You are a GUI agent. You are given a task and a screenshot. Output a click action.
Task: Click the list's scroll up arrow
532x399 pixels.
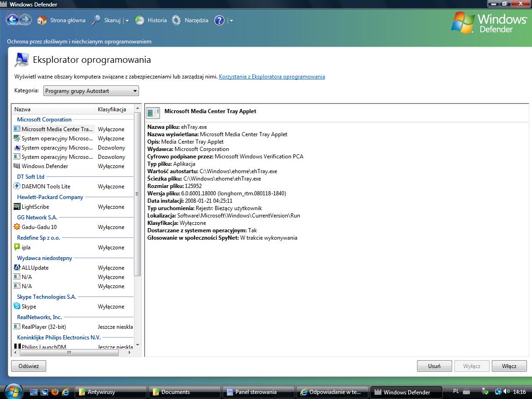[138, 108]
